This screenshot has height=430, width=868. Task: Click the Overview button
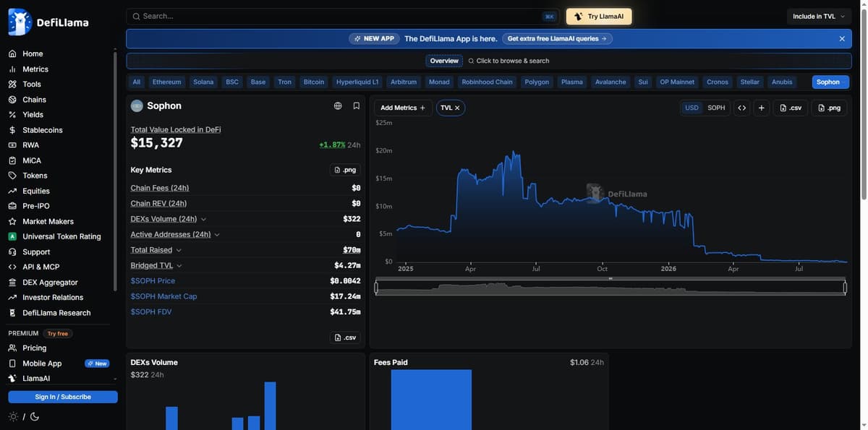444,61
